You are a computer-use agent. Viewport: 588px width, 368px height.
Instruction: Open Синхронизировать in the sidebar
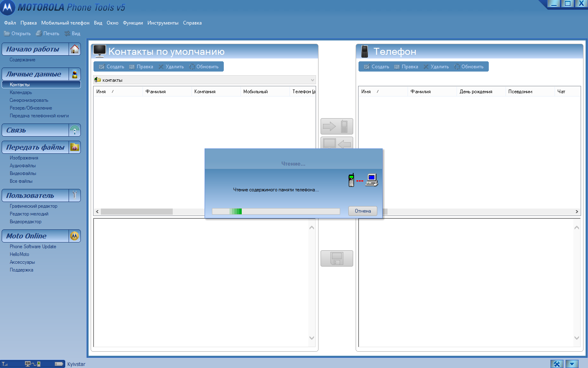click(x=29, y=100)
